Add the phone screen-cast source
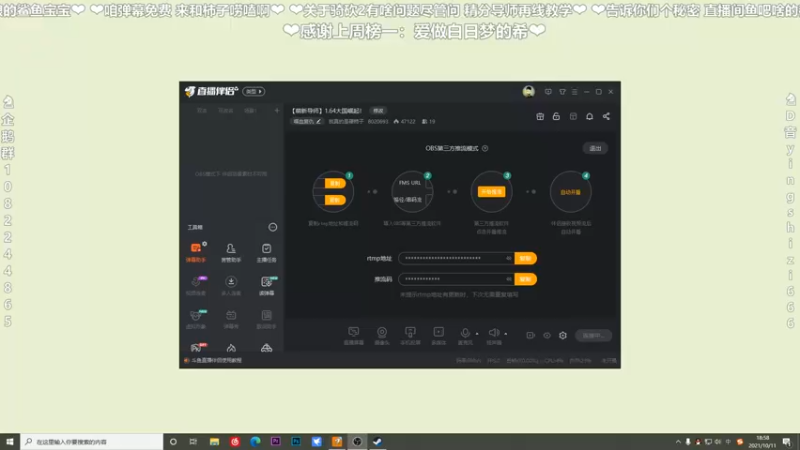 pos(410,336)
